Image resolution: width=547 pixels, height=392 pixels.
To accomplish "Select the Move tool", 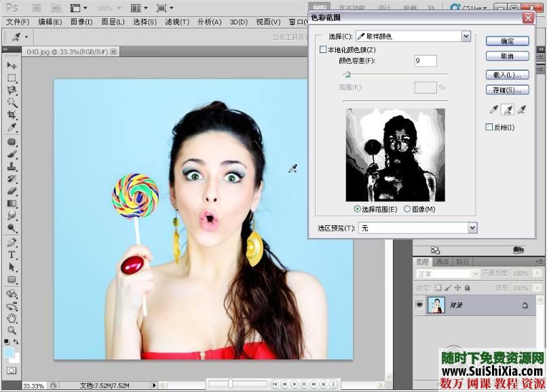I will coord(12,65).
